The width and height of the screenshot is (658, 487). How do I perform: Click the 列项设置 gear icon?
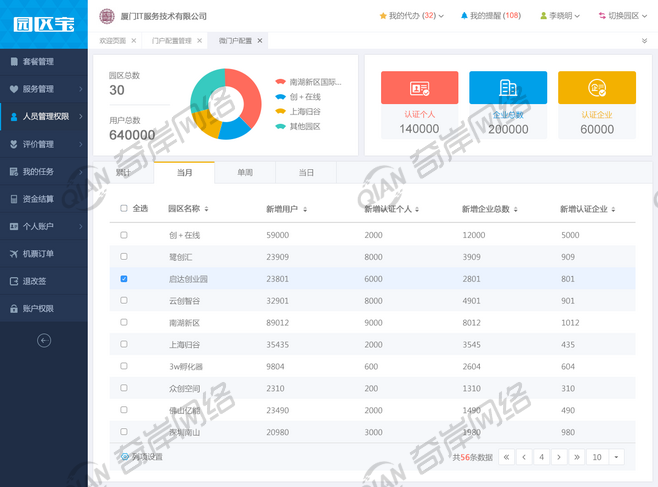[x=125, y=457]
